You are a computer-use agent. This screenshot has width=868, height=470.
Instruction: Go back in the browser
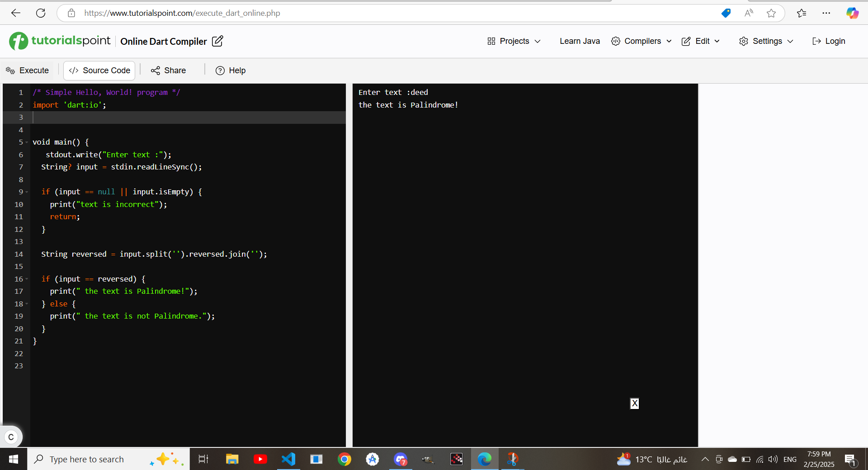[x=16, y=13]
